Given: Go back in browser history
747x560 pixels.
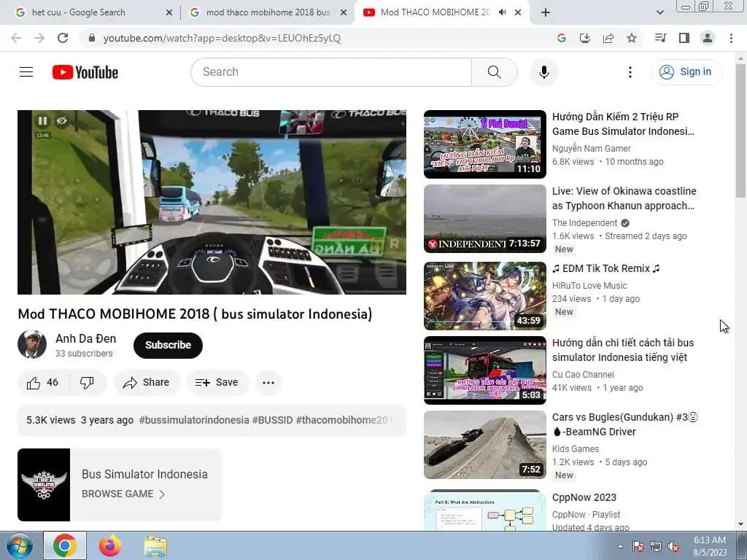Looking at the screenshot, I should point(16,38).
